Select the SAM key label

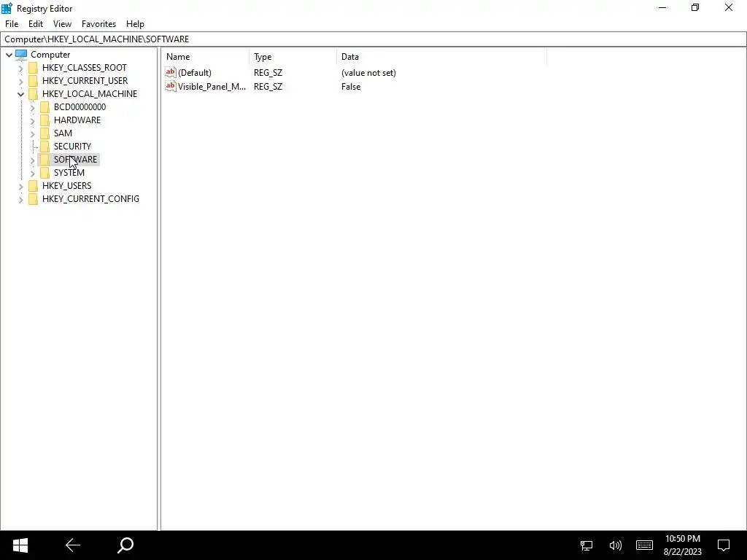pyautogui.click(x=63, y=133)
